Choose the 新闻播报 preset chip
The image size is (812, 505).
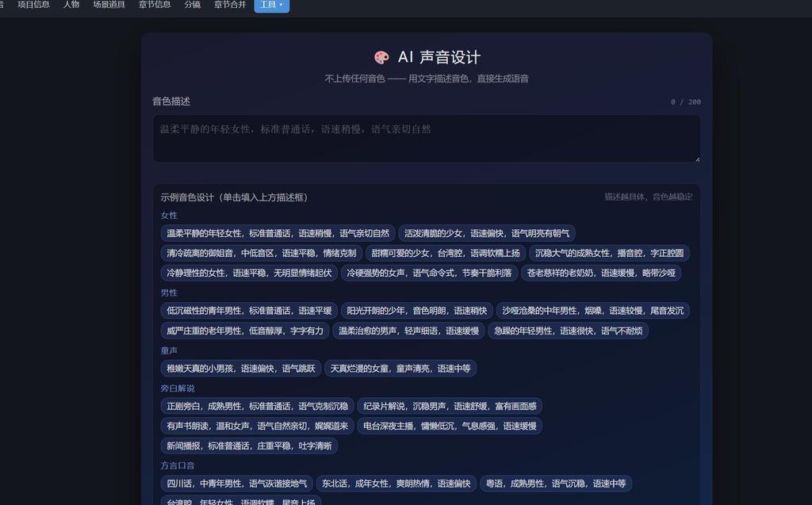point(249,446)
